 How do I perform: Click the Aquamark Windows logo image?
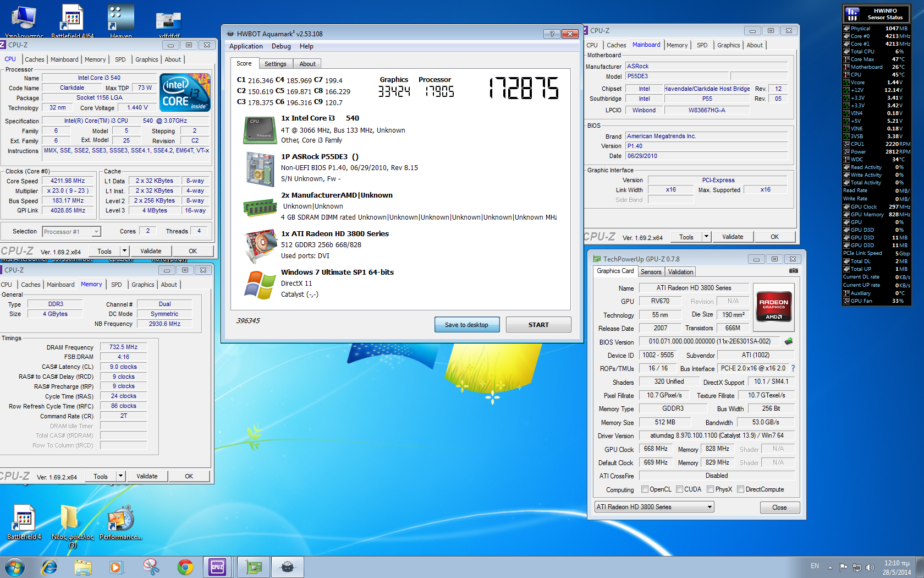pos(260,285)
